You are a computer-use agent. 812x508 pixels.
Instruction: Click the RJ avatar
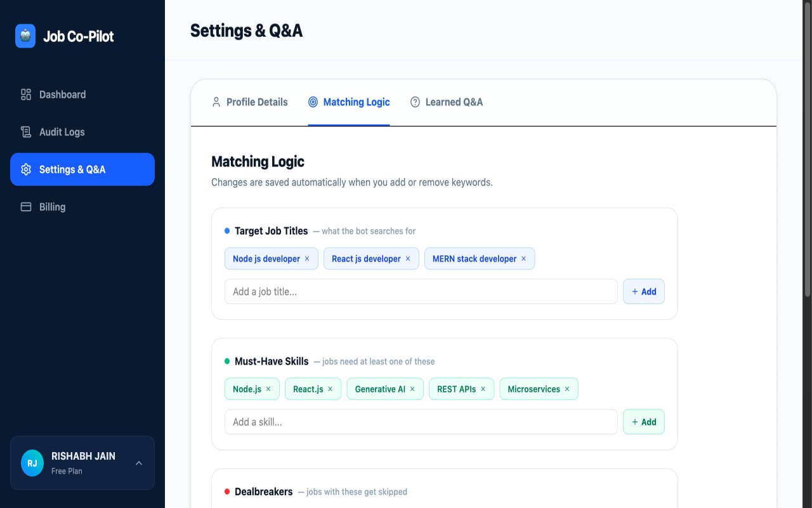(x=32, y=463)
